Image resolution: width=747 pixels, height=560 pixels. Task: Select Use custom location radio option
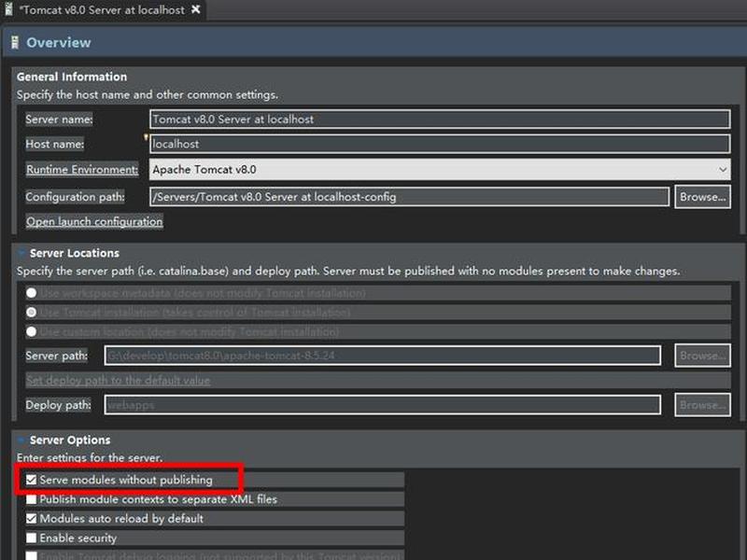click(x=32, y=331)
